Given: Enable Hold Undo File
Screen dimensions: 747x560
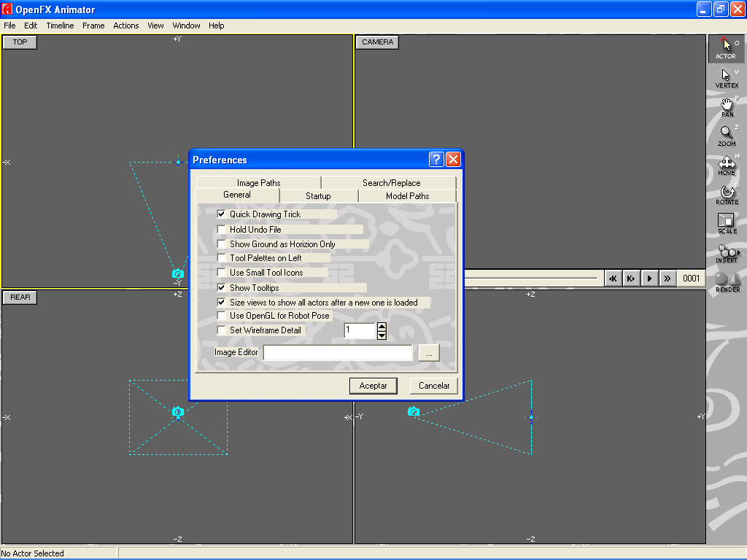Looking at the screenshot, I should 220,229.
